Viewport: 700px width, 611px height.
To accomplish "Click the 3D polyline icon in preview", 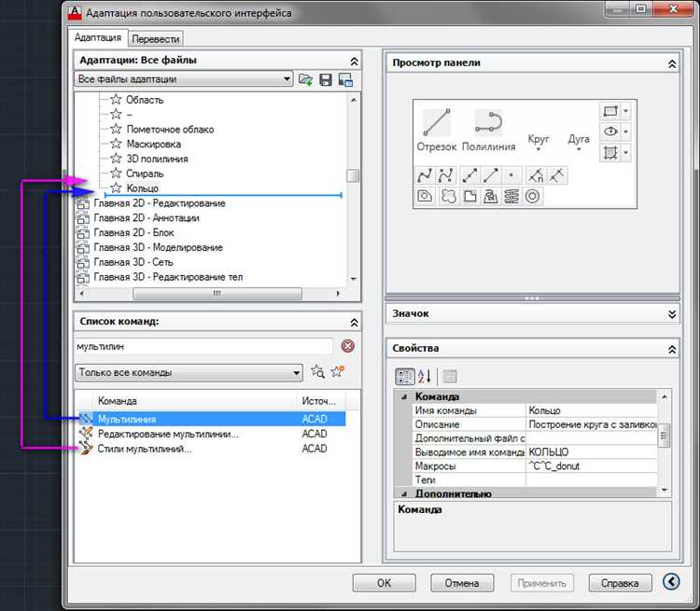I will coord(490,196).
